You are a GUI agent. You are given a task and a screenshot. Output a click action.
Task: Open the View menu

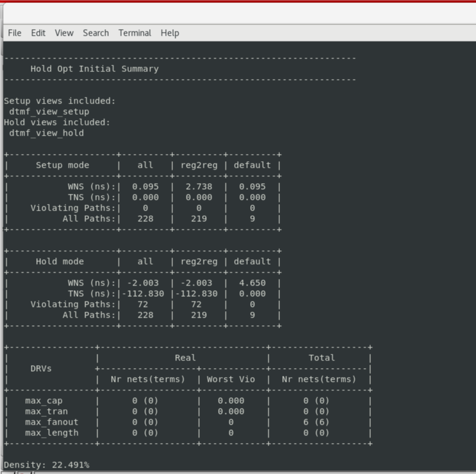[x=64, y=33]
